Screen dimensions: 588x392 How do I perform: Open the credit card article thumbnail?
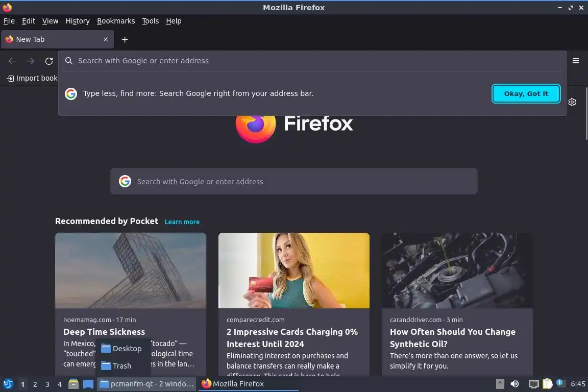(x=293, y=271)
